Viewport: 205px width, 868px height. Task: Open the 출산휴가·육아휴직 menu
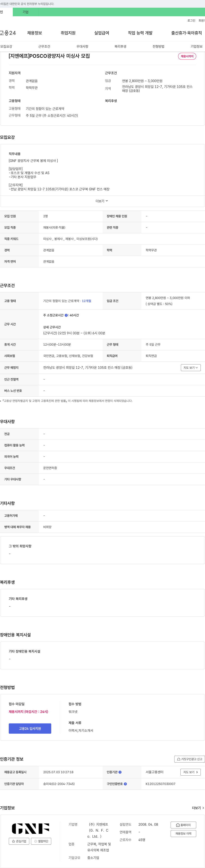[x=186, y=33]
